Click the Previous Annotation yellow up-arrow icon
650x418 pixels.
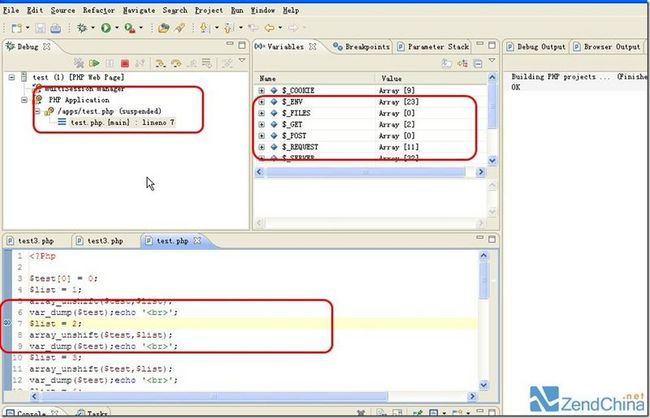228,28
